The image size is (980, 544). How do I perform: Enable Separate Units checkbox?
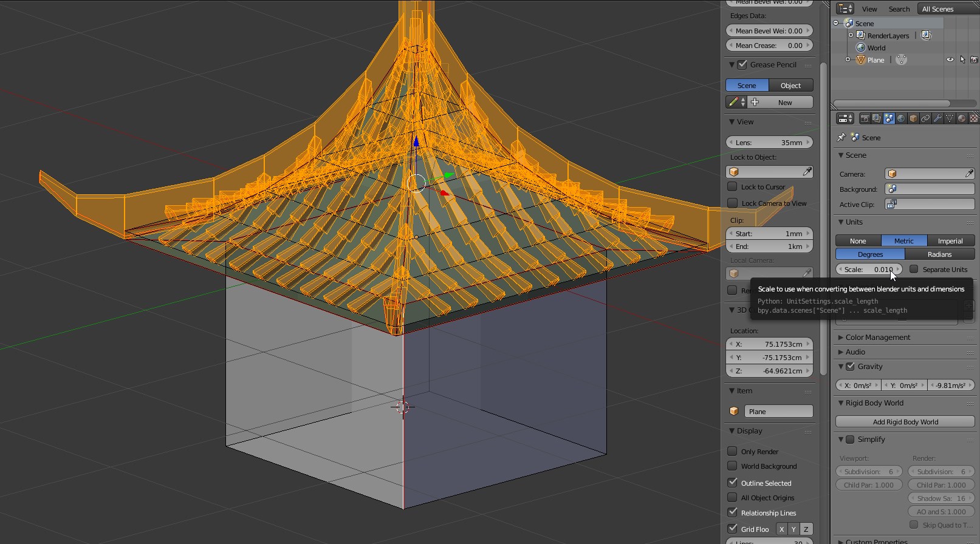[x=914, y=269]
